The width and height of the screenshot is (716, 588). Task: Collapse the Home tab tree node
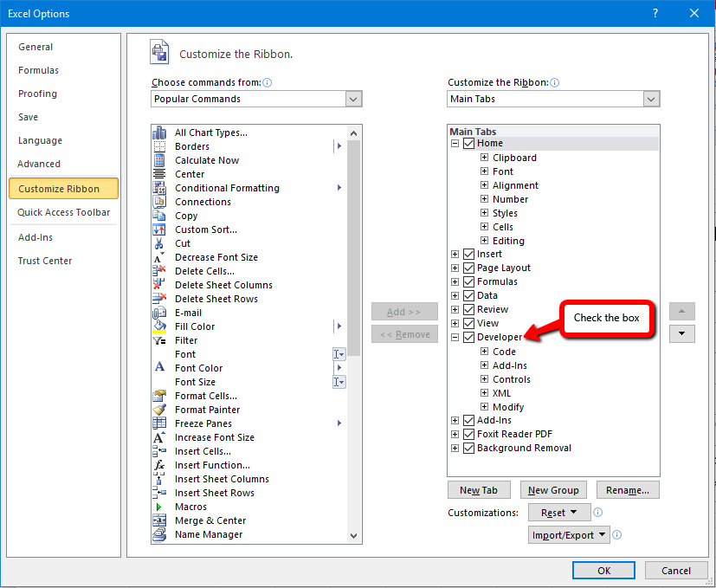455,144
